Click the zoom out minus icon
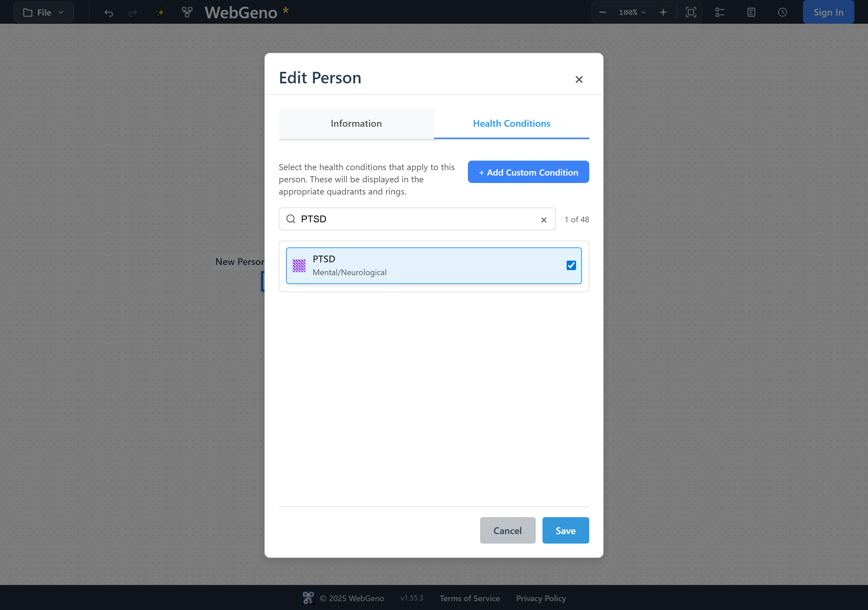Viewport: 868px width, 610px height. [x=603, y=13]
